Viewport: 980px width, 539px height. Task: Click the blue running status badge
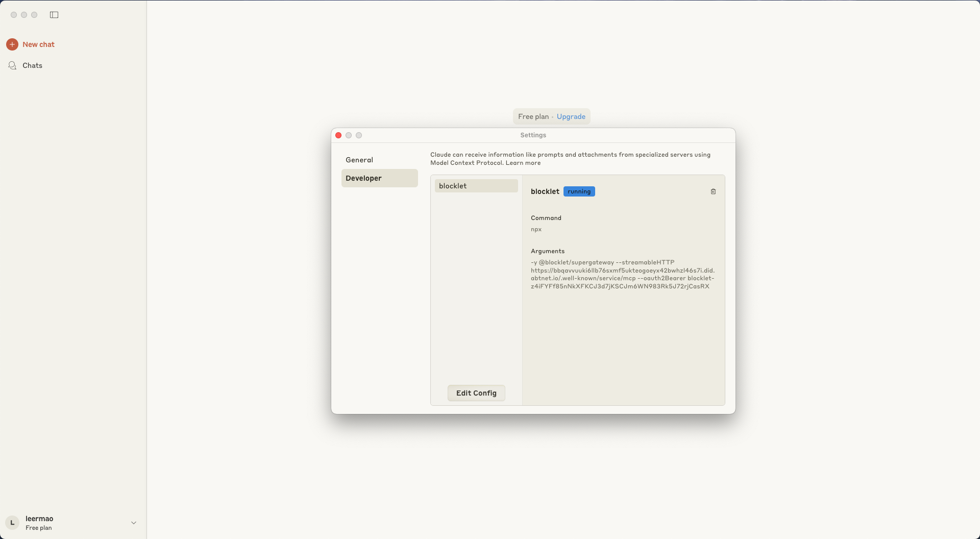point(579,191)
